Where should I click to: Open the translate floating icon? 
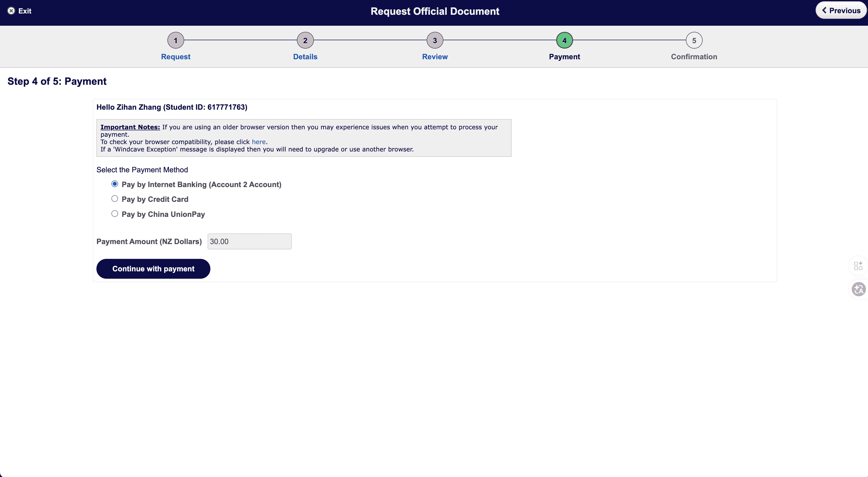858,289
